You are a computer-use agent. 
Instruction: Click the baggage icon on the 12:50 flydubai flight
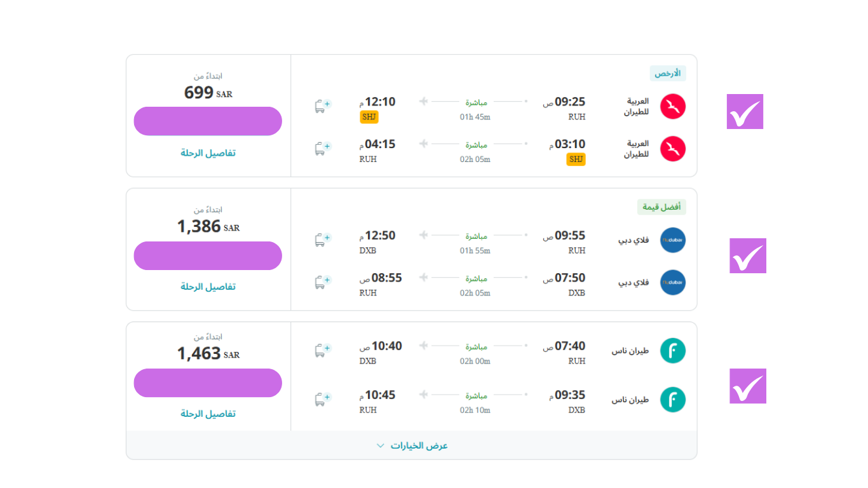click(x=323, y=240)
